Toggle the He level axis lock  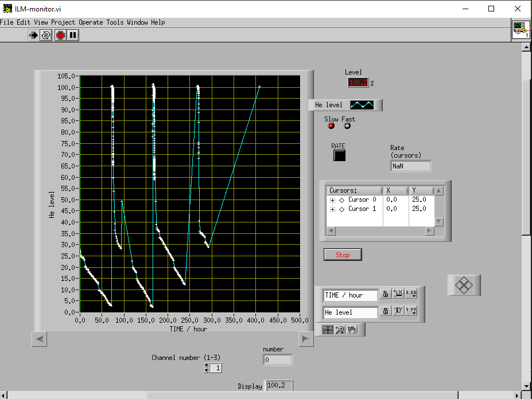[x=386, y=311]
